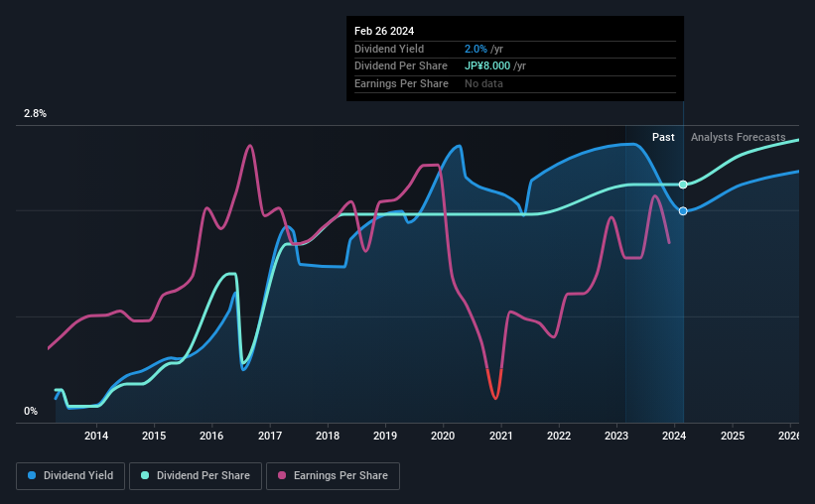Screen dimensions: 815x504
Task: Click the 2.8% y-axis label
Action: 35,113
